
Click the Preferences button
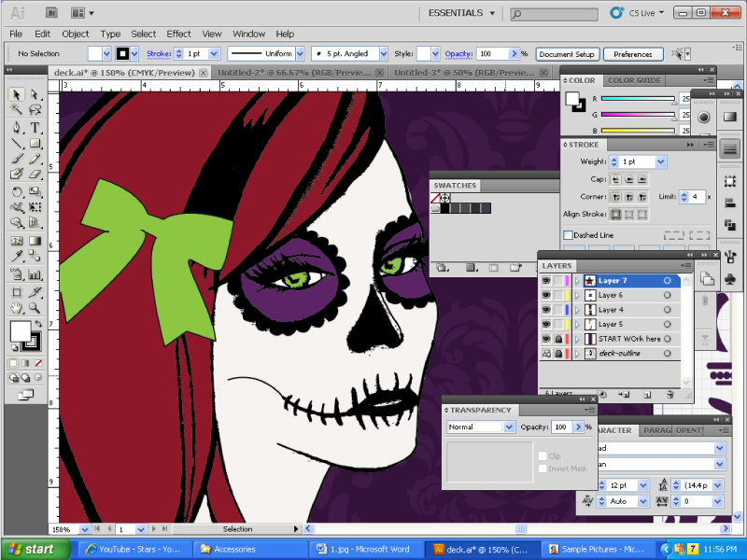pos(633,54)
